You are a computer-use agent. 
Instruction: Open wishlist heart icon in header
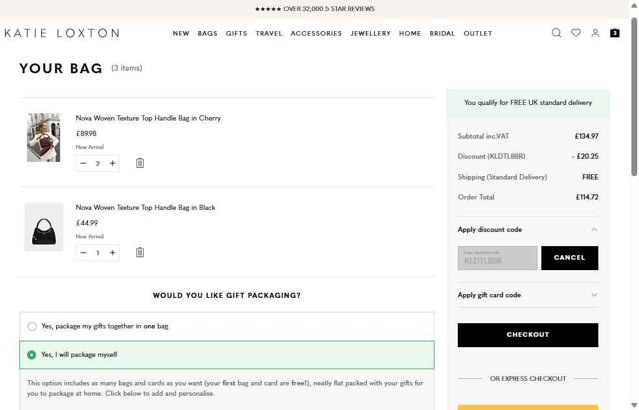(576, 33)
